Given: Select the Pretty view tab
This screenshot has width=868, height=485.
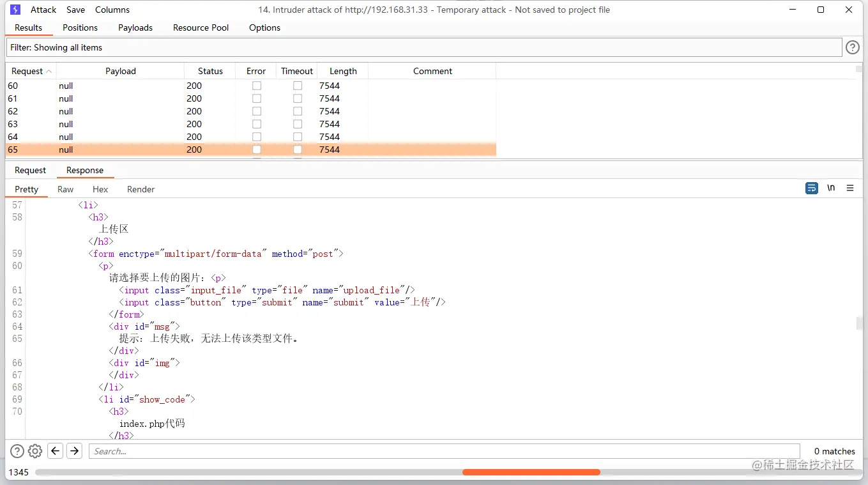Looking at the screenshot, I should 27,189.
